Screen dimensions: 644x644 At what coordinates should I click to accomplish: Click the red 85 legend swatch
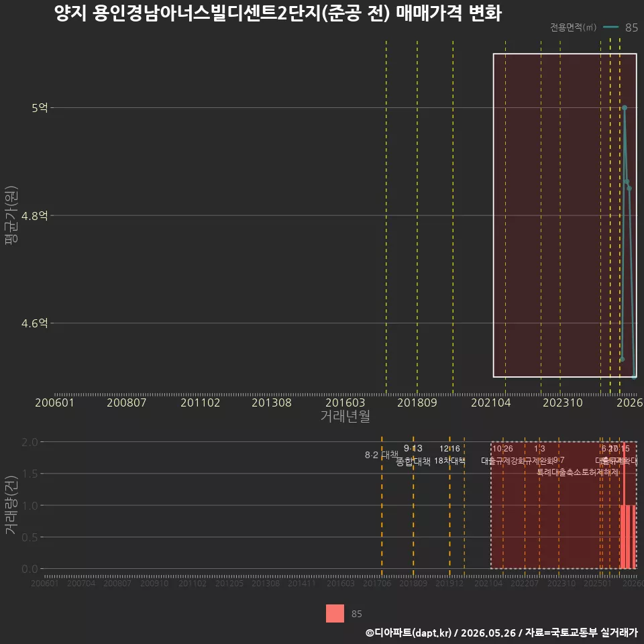[x=335, y=614]
